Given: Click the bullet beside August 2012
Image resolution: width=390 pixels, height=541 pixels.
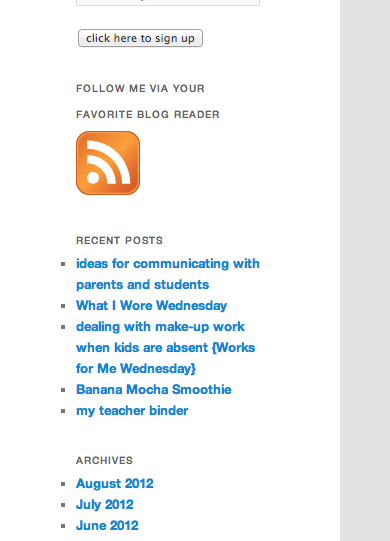Looking at the screenshot, I should tap(63, 484).
